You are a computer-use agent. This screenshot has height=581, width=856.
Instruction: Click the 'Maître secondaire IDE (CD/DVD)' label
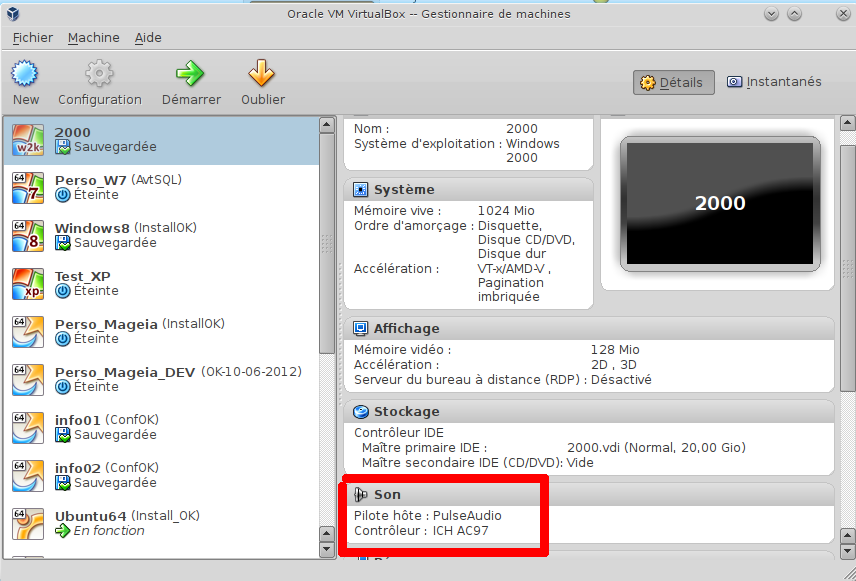462,463
